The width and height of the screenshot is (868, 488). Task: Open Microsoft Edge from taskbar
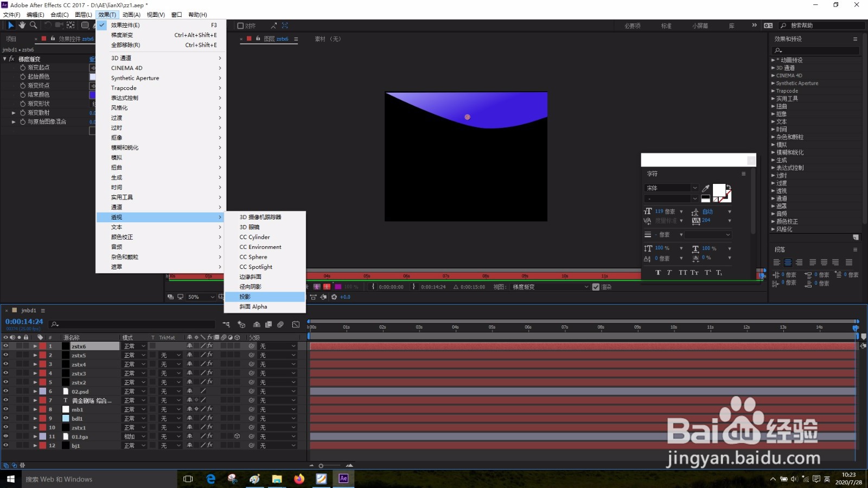(x=211, y=479)
